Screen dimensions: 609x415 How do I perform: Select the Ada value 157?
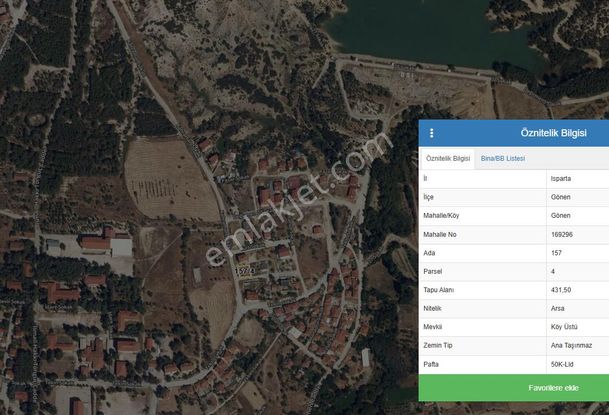[556, 253]
